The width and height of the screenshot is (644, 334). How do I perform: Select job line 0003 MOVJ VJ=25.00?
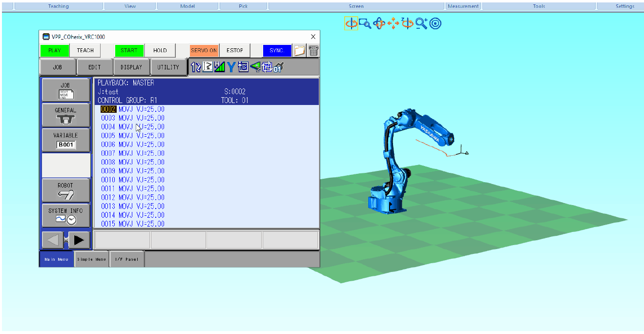tap(133, 118)
